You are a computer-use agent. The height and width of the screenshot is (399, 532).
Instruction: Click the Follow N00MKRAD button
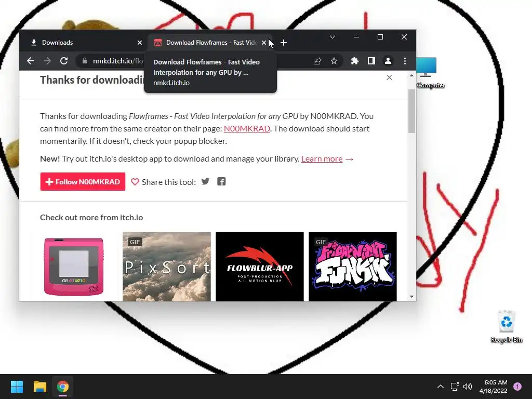(83, 182)
